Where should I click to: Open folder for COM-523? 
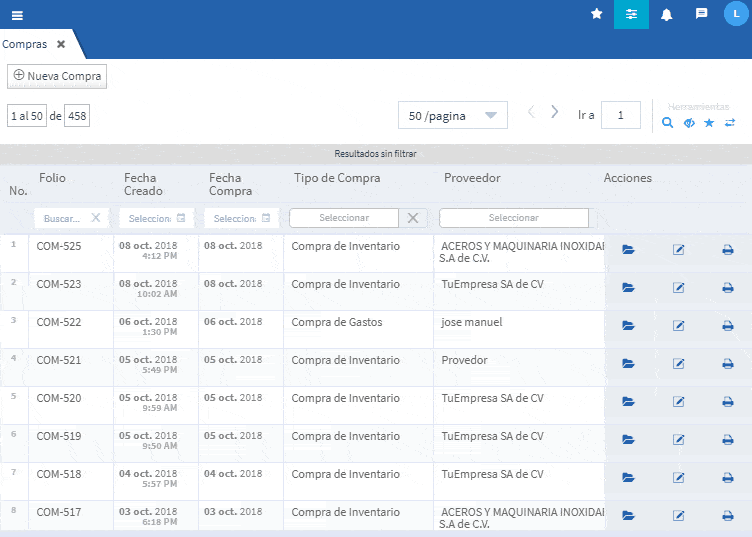pos(628,287)
